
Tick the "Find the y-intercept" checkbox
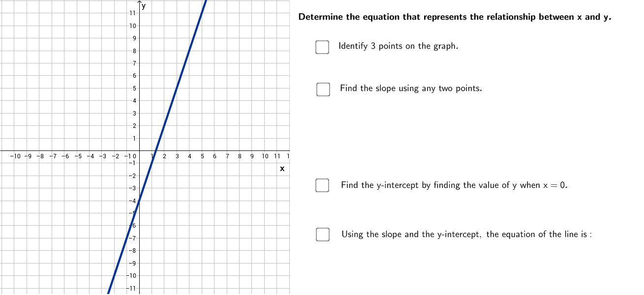pos(322,185)
